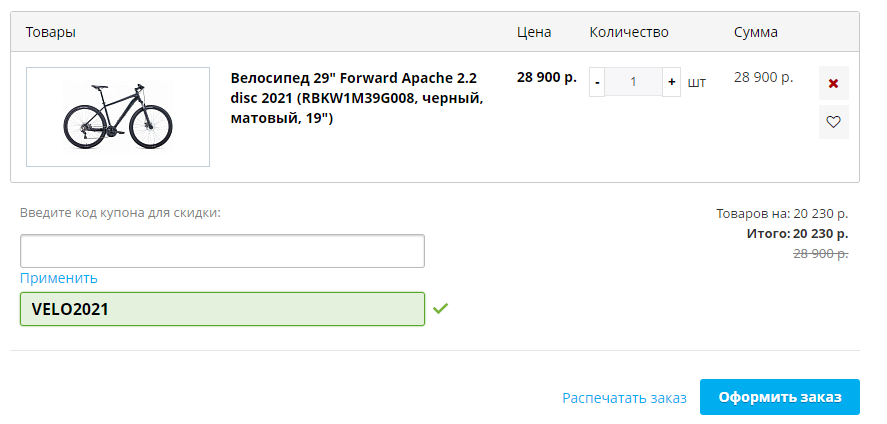This screenshot has height=424, width=887.
Task: Add the bicycle to favorites with the heart icon
Action: pyautogui.click(x=833, y=123)
